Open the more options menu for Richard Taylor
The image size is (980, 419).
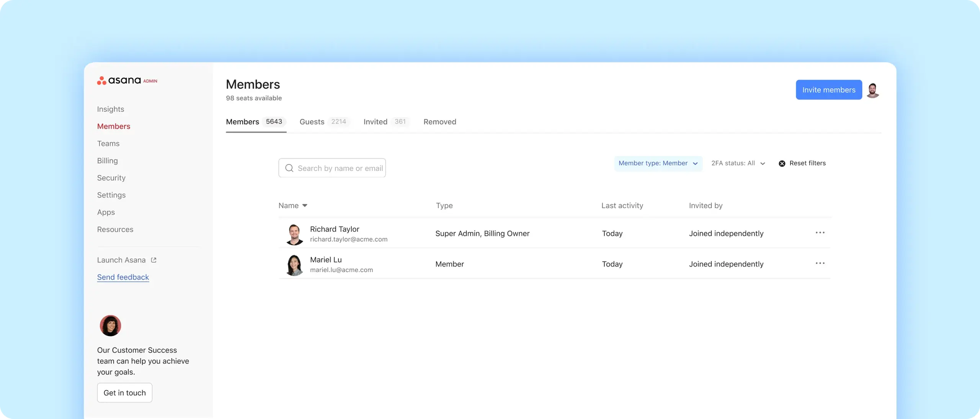point(820,233)
